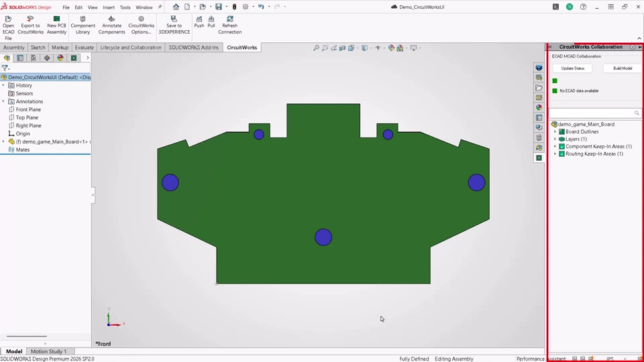
Task: Click Section View in heads-up toolbar
Action: pyautogui.click(x=342, y=48)
